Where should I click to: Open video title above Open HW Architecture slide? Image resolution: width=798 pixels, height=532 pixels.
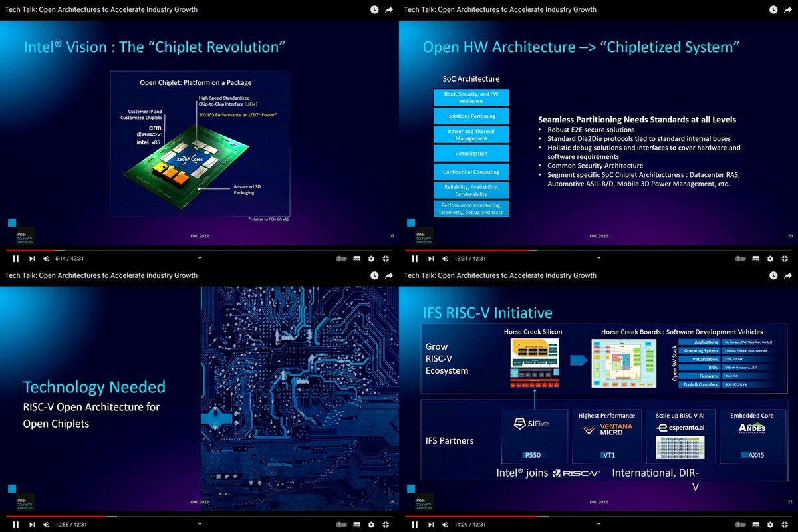point(500,9)
